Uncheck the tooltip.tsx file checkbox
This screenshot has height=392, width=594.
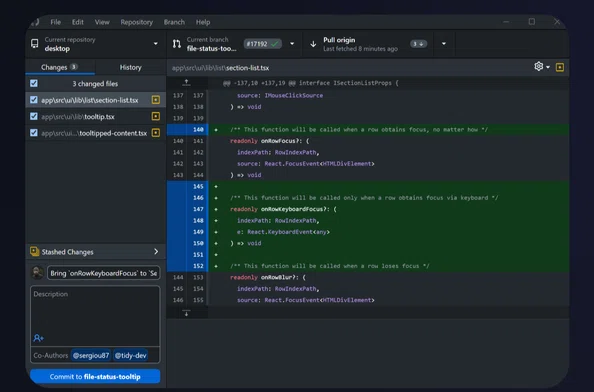34,116
